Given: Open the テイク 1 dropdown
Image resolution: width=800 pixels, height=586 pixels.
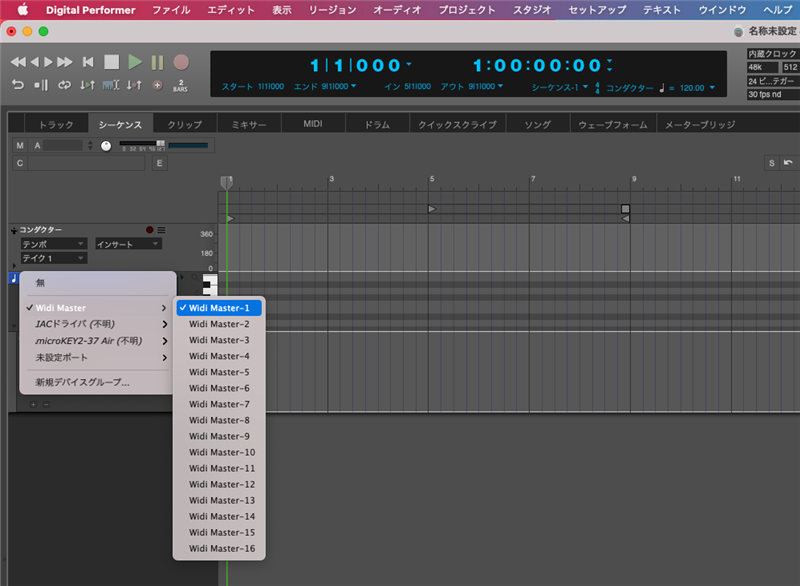Looking at the screenshot, I should click(x=53, y=258).
